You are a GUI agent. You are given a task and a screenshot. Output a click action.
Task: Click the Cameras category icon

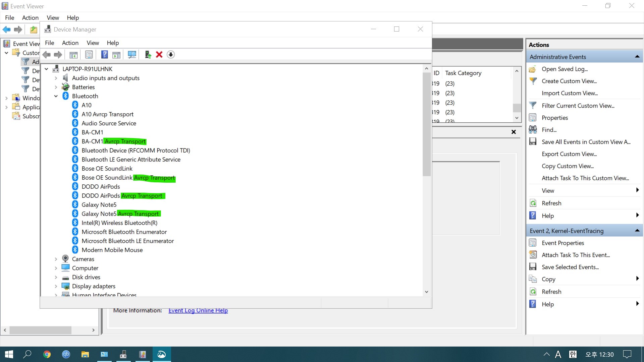tap(65, 259)
